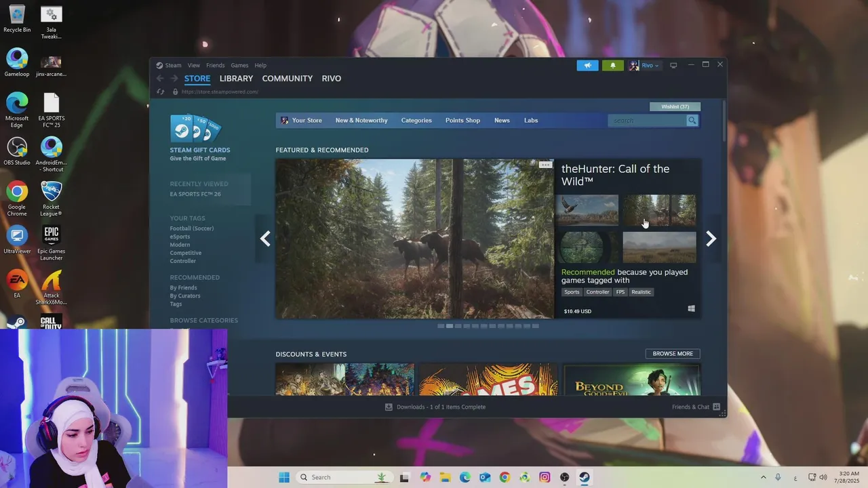Open the Downloads status icon

coord(389,407)
